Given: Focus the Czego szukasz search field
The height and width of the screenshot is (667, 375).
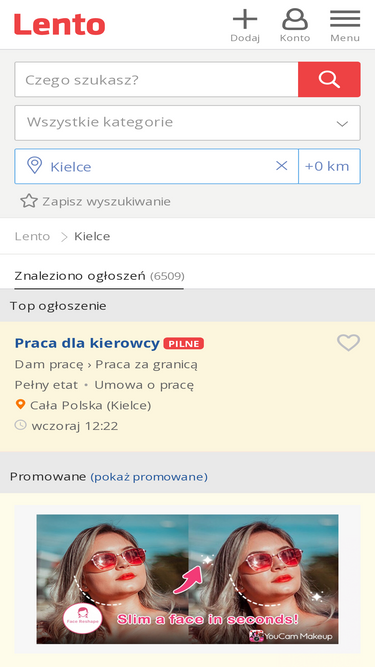Looking at the screenshot, I should click(x=156, y=80).
